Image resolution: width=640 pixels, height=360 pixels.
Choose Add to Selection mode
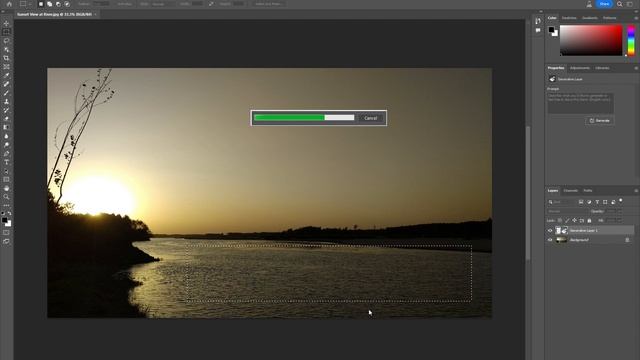(49, 4)
